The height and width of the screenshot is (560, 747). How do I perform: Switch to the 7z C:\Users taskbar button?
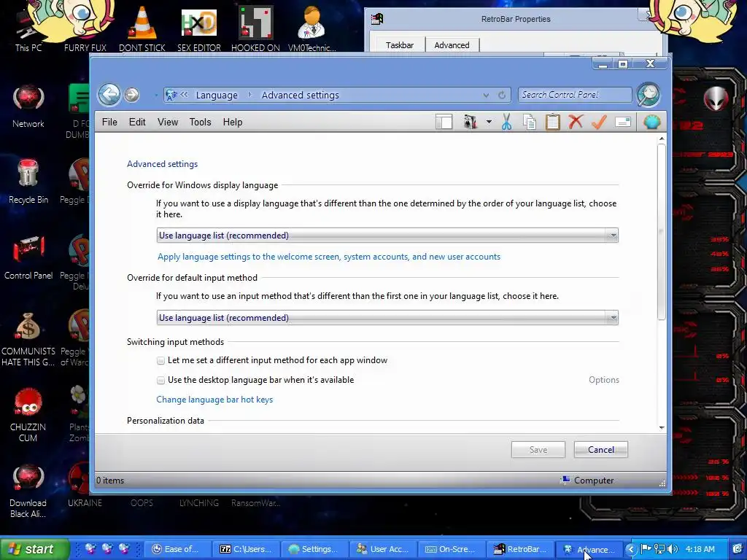tap(246, 549)
